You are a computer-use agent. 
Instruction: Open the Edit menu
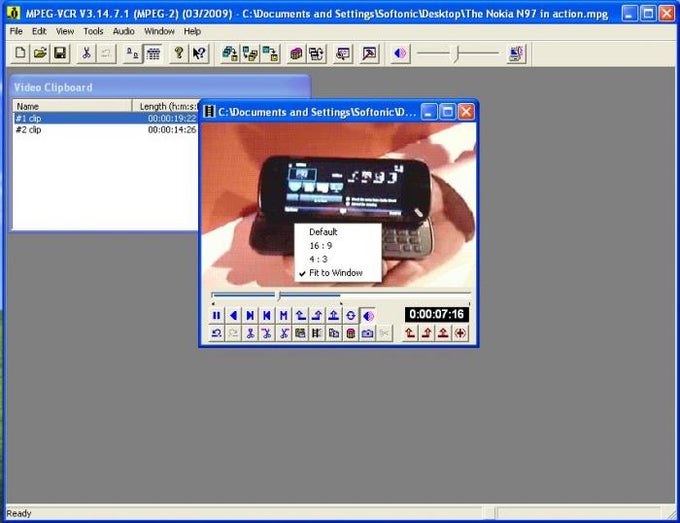(x=39, y=31)
